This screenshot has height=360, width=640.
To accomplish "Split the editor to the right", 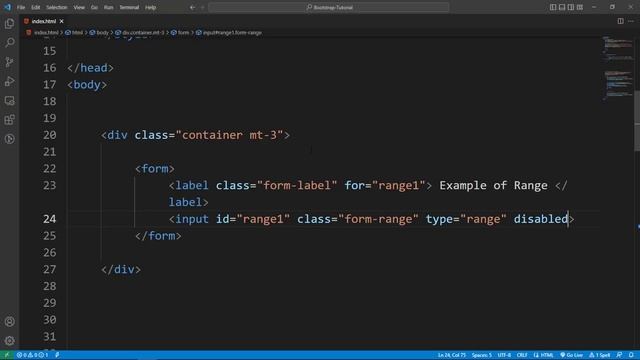I will click(620, 21).
